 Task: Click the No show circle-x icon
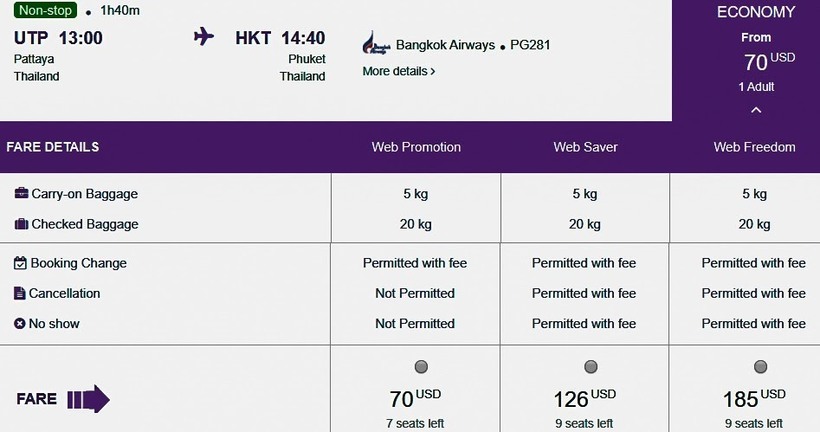(x=20, y=323)
